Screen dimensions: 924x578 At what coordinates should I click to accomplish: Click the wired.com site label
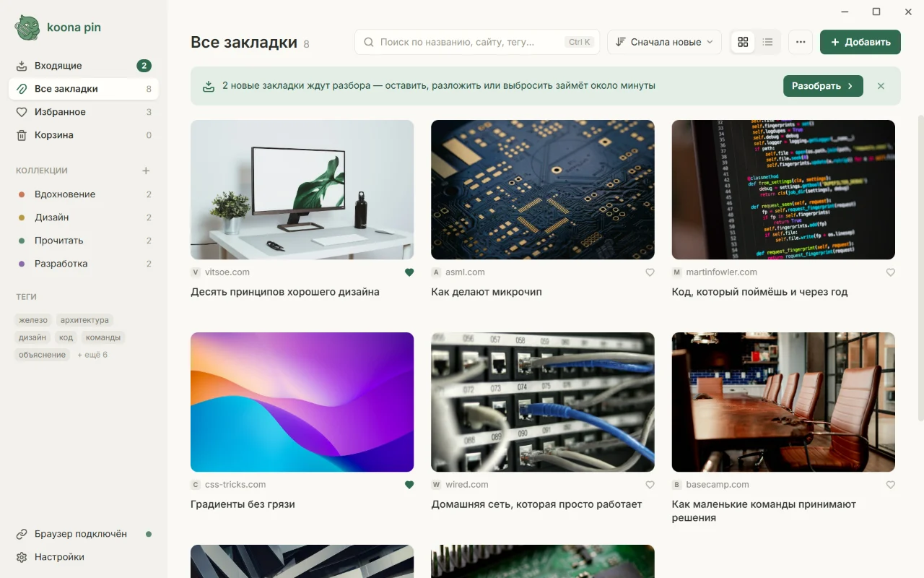tap(467, 485)
